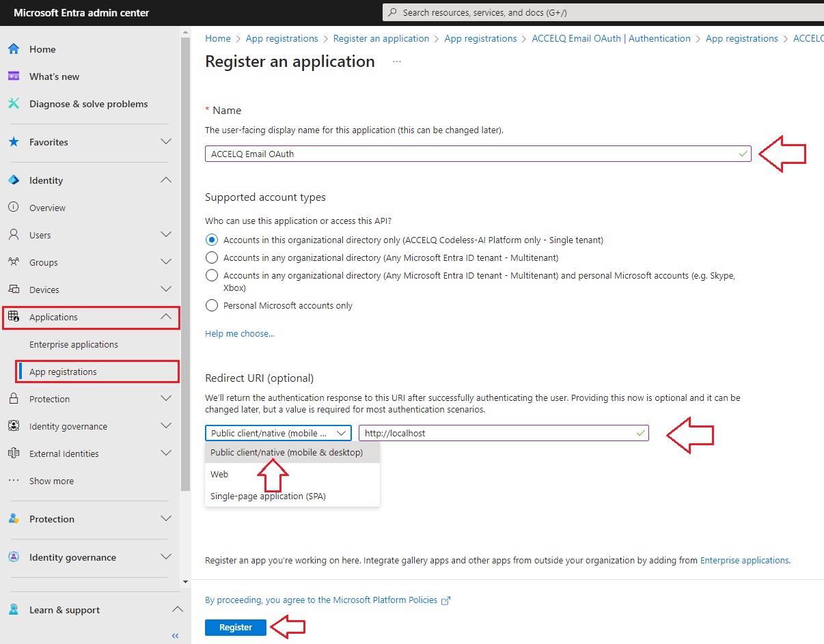Screen dimensions: 824x644
Task: Click the Register button
Action: click(235, 627)
